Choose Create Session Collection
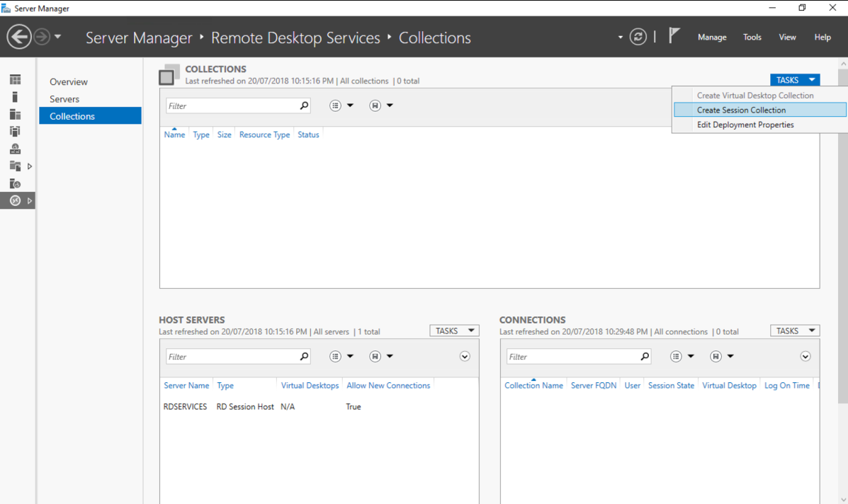Viewport: 848px width, 504px height. 760,110
